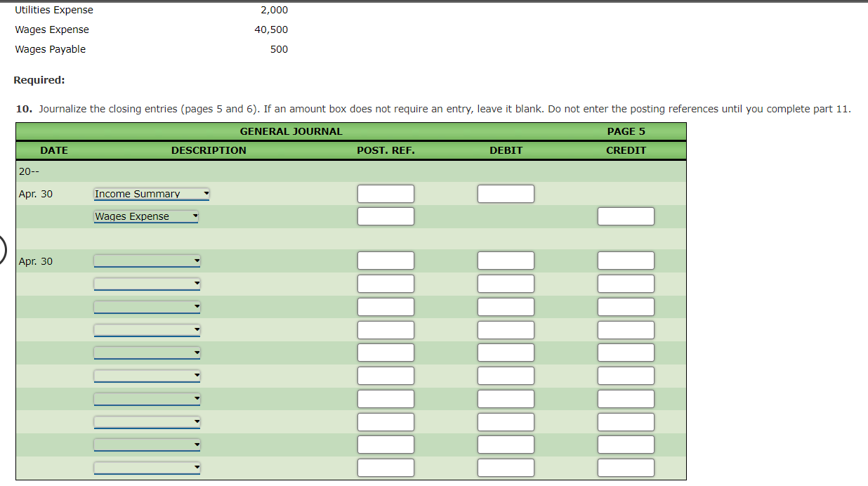Select the 'Wages Payable' account label
The height and width of the screenshot is (486, 868).
[x=51, y=49]
